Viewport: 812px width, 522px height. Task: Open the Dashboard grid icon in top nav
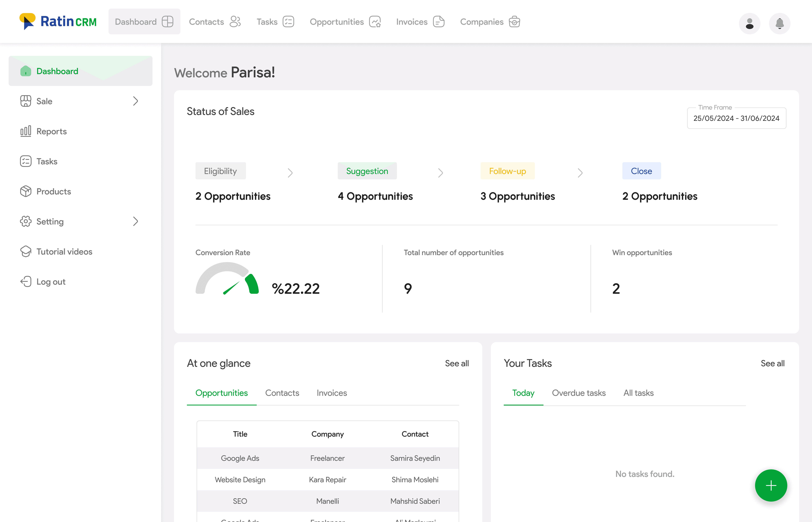point(167,22)
